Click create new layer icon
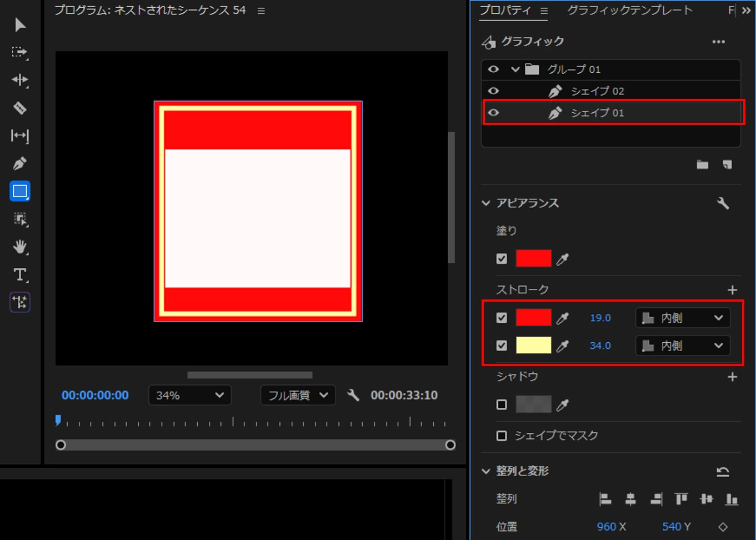756x540 pixels. [727, 164]
